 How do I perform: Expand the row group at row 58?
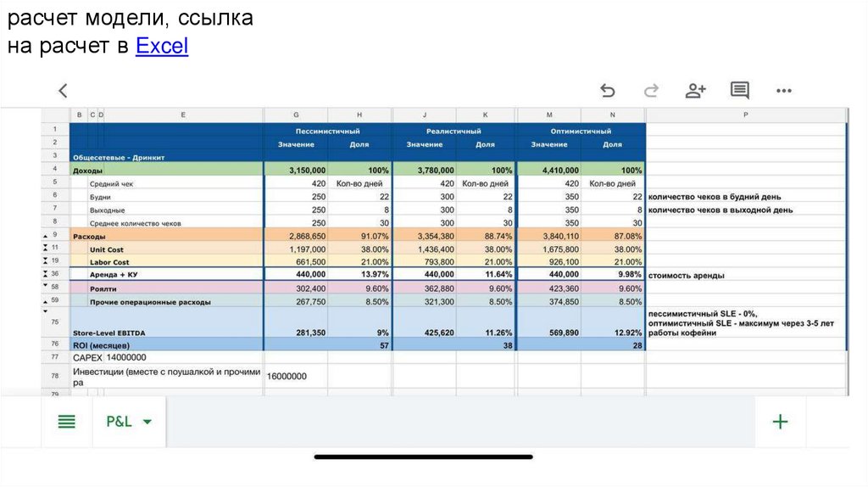46,286
